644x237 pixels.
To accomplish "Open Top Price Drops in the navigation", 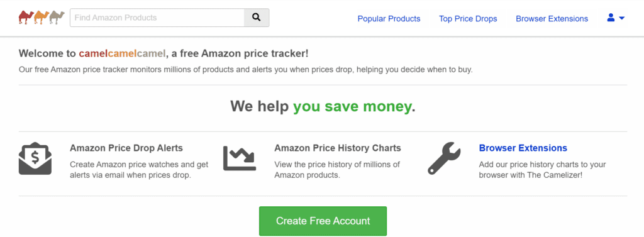I will pyautogui.click(x=468, y=18).
